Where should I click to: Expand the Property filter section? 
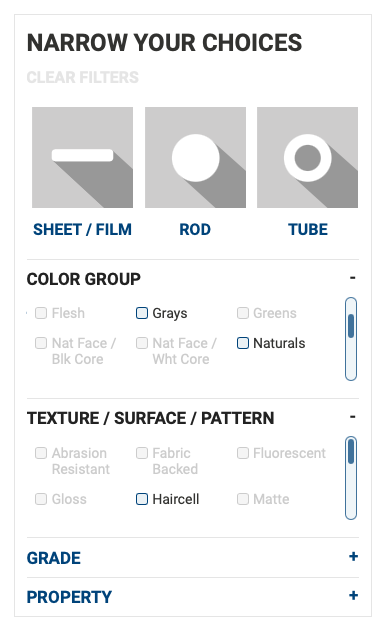(353, 596)
